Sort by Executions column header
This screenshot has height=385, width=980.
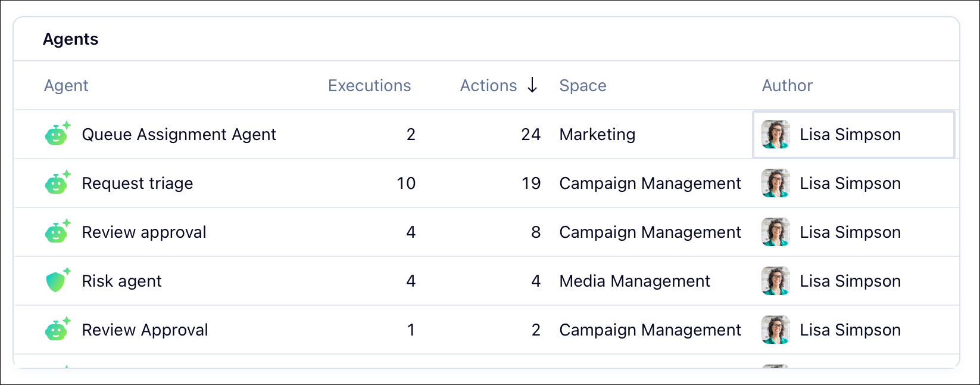pyautogui.click(x=369, y=86)
